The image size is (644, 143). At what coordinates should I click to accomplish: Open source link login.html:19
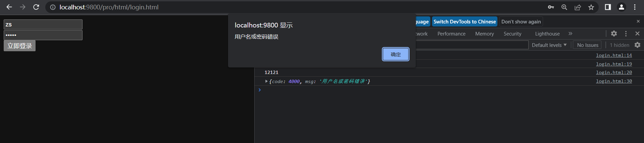614,64
